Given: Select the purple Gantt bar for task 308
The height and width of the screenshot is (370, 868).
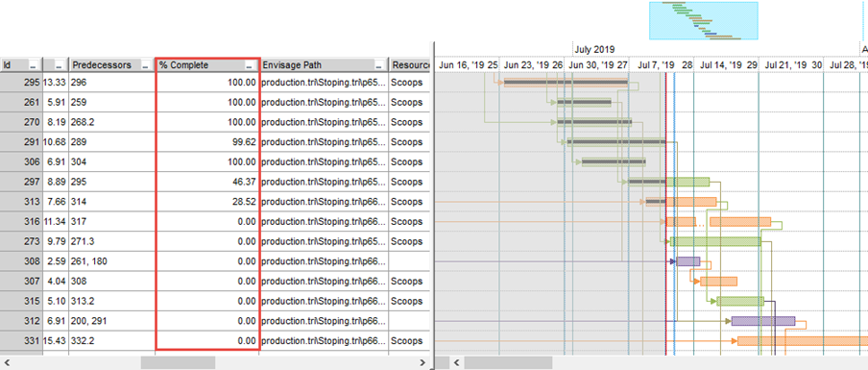Looking at the screenshot, I should (x=688, y=260).
